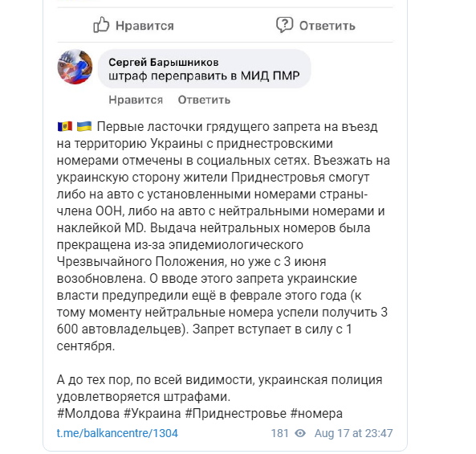Click the Aug 17 at 23:47 timestamp
The width and height of the screenshot is (476, 454).
coord(353,433)
